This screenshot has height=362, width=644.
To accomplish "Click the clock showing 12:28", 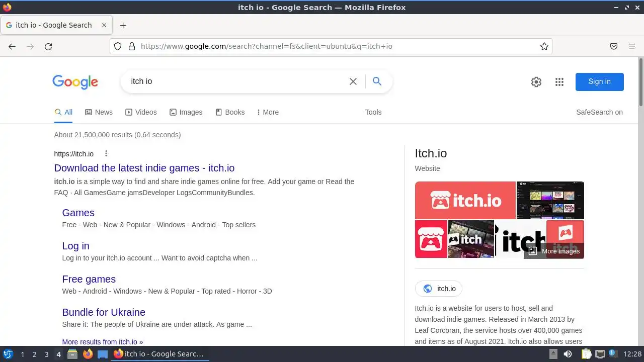I will (x=632, y=354).
